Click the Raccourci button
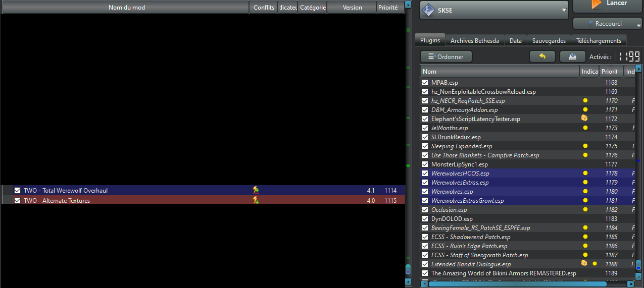The image size is (644, 288). [608, 24]
